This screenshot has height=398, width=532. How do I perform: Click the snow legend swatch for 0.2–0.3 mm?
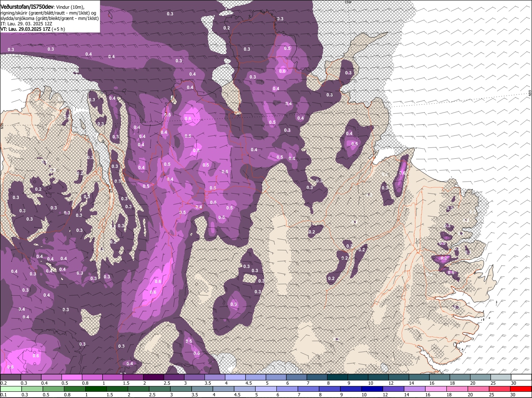click(x=11, y=377)
